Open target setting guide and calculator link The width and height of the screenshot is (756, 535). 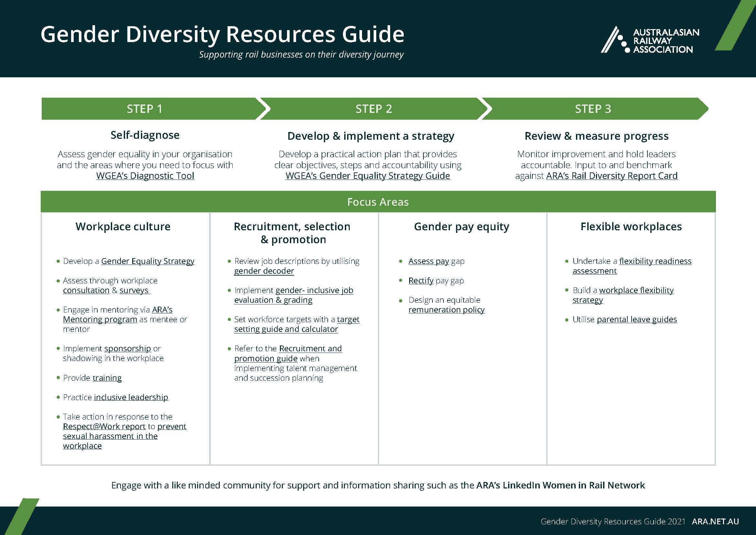286,329
